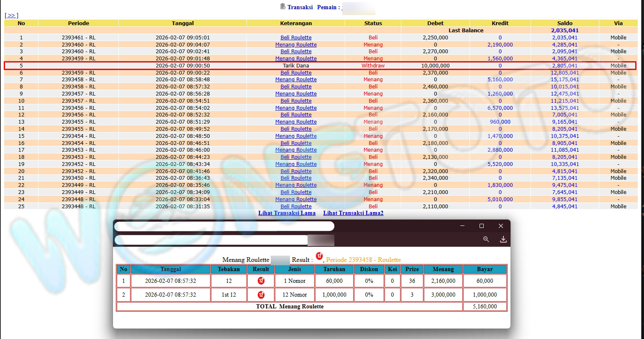The height and width of the screenshot is (339, 644).
Task: Open Menang Roulette link at 08:58:48
Action: tap(296, 80)
